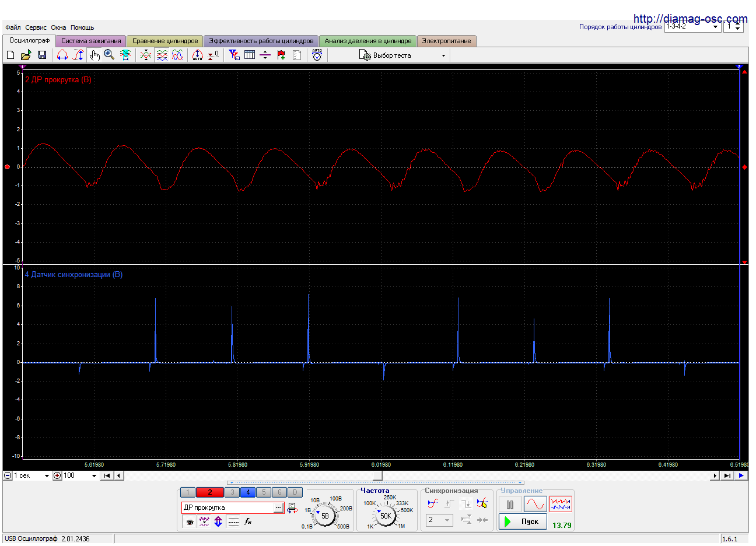Zoom out time with minus icon
The width and height of the screenshot is (756, 546).
tap(8, 475)
